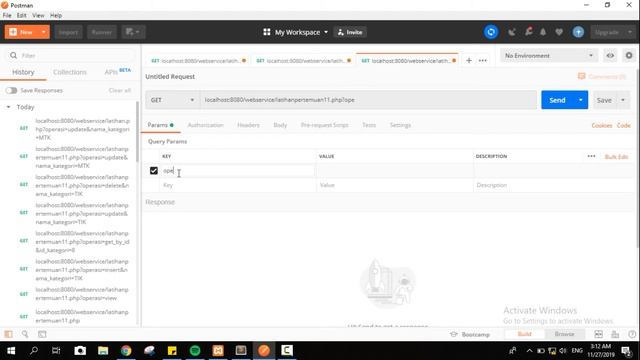640x360 pixels.
Task: Open the Postman console icon
Action: [x=42, y=334]
